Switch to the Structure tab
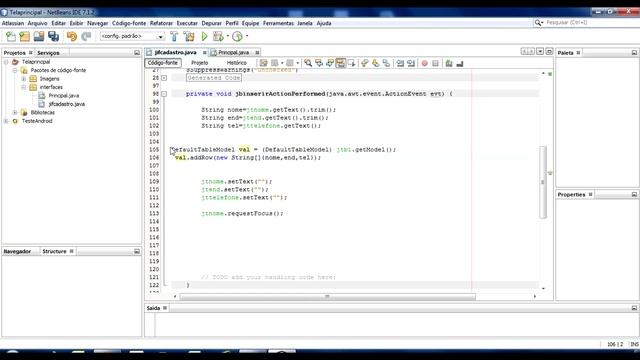640x360 pixels. (54, 251)
